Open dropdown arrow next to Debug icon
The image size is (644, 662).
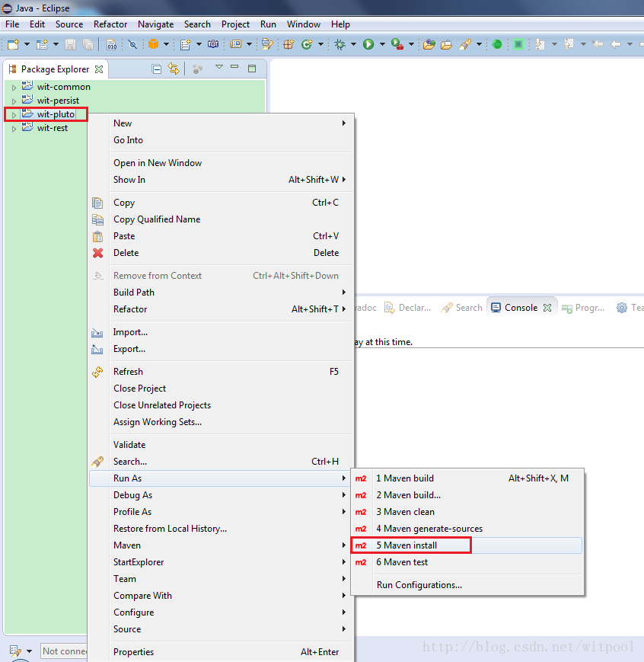coord(354,44)
